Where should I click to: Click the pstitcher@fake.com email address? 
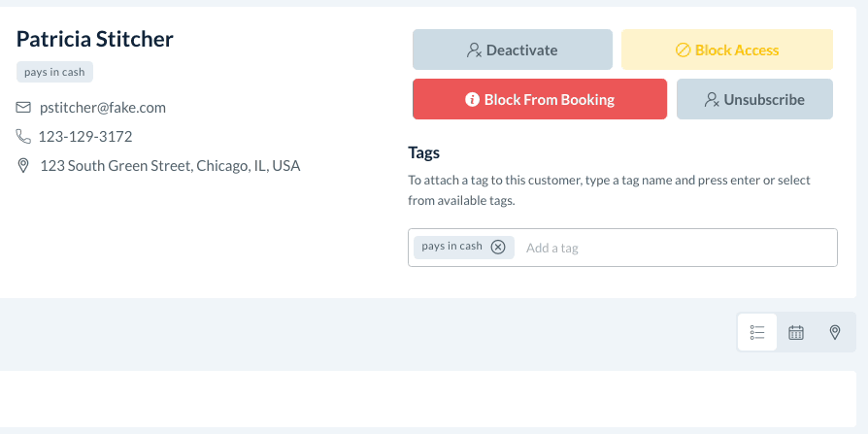click(x=103, y=108)
